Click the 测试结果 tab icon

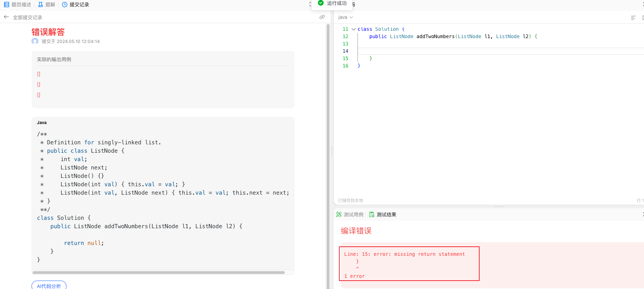(x=371, y=215)
